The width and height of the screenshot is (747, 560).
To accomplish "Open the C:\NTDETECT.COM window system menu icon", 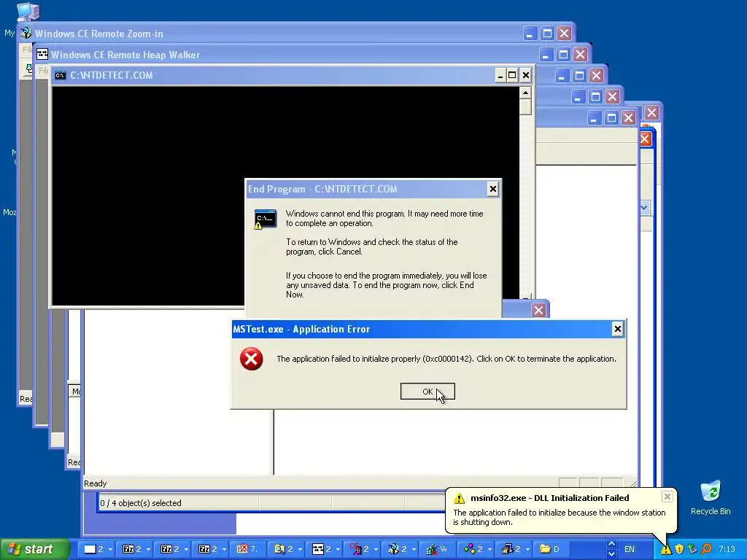I will (60, 75).
